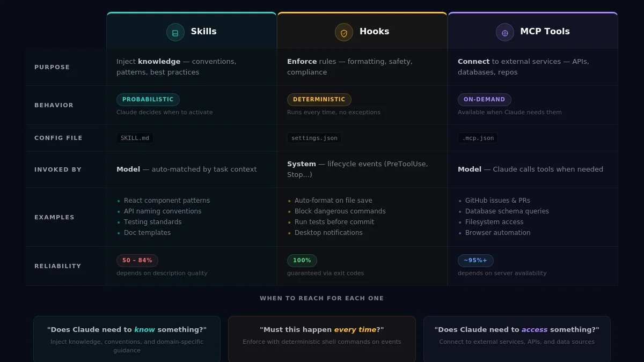This screenshot has width=644, height=362.
Task: Click "Runs every time, no exceptions" text
Action: (334, 113)
